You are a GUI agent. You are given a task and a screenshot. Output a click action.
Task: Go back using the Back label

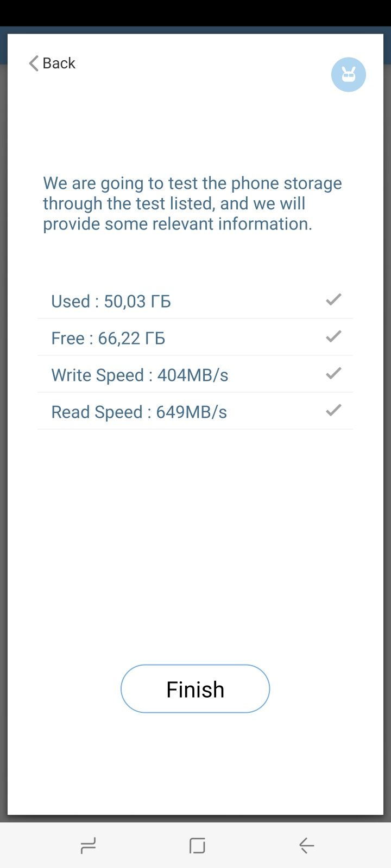(x=59, y=63)
